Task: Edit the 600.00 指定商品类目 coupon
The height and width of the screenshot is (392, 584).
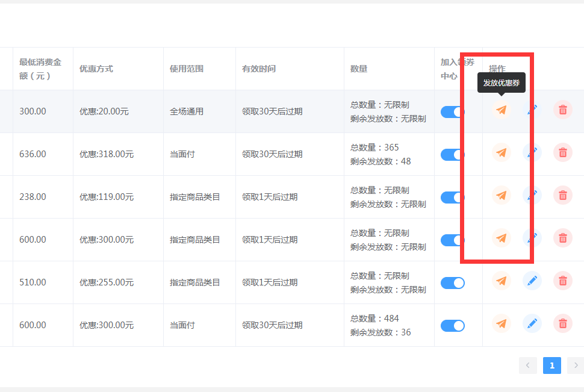Action: (x=532, y=238)
